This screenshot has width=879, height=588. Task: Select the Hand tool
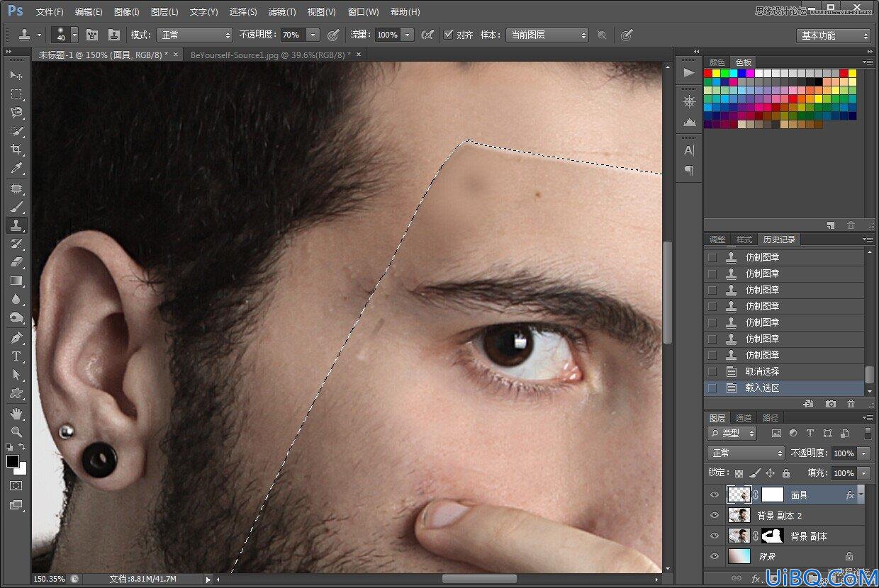coord(16,413)
